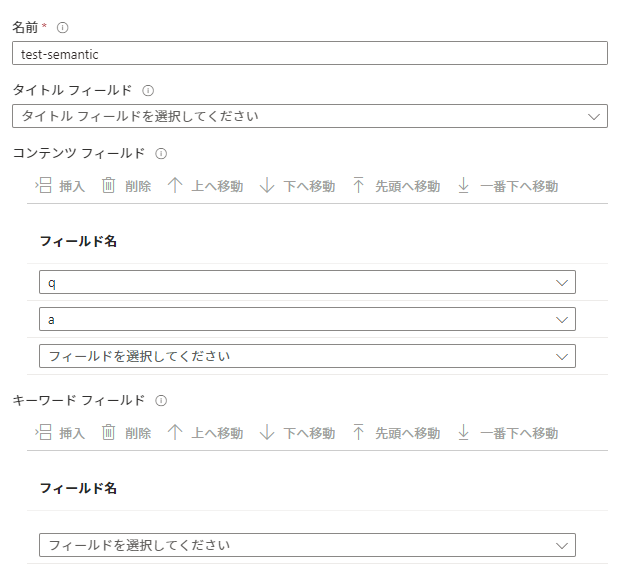The width and height of the screenshot is (623, 586).
Task: Click the 名前 input containing test-semantic
Action: 310,53
